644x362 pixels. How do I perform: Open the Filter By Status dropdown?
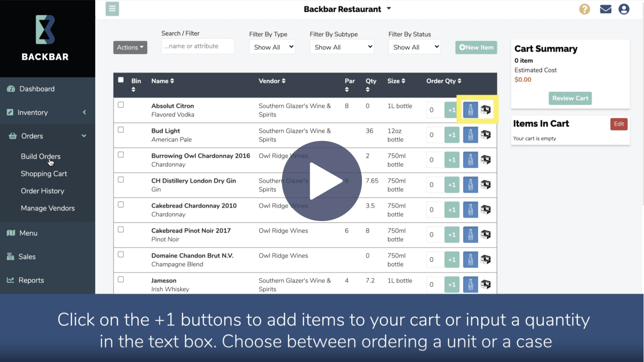(x=415, y=47)
